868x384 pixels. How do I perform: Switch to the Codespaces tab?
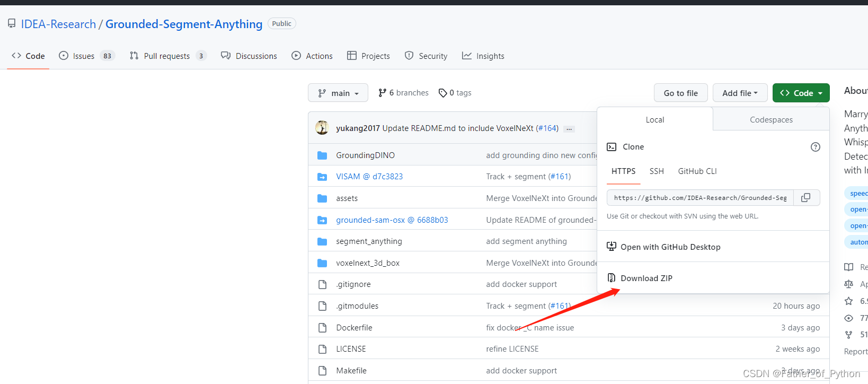771,120
